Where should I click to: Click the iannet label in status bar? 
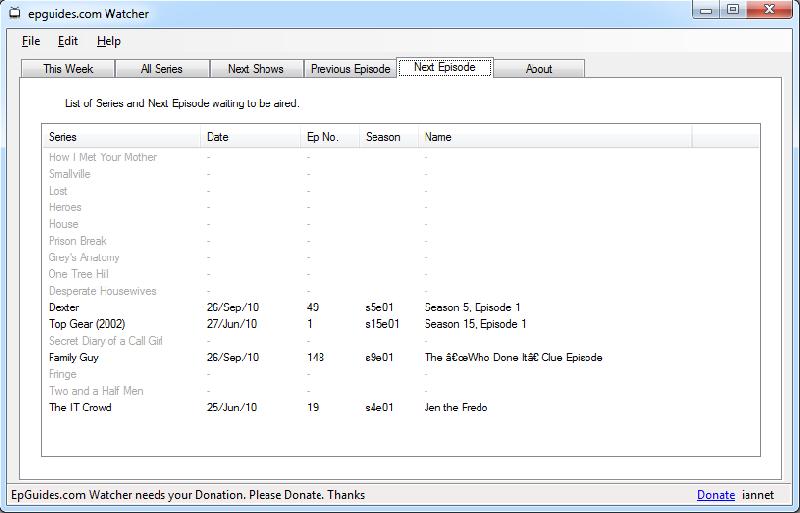758,495
